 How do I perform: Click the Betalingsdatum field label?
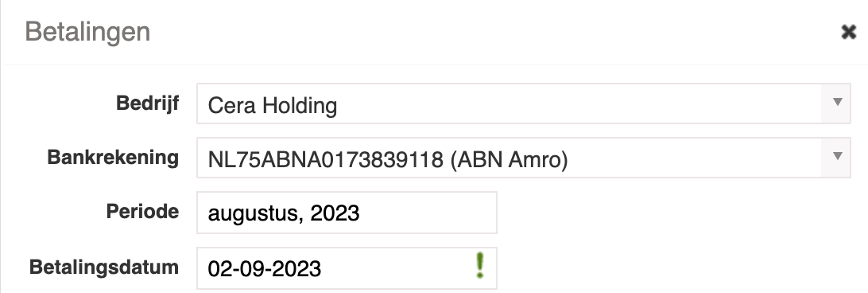point(104,268)
